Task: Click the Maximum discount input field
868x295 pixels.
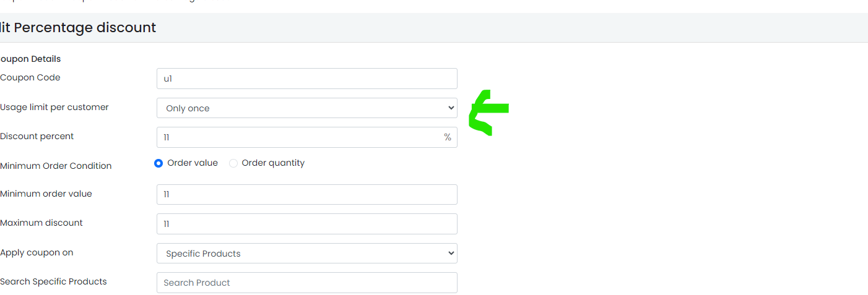Action: click(307, 224)
